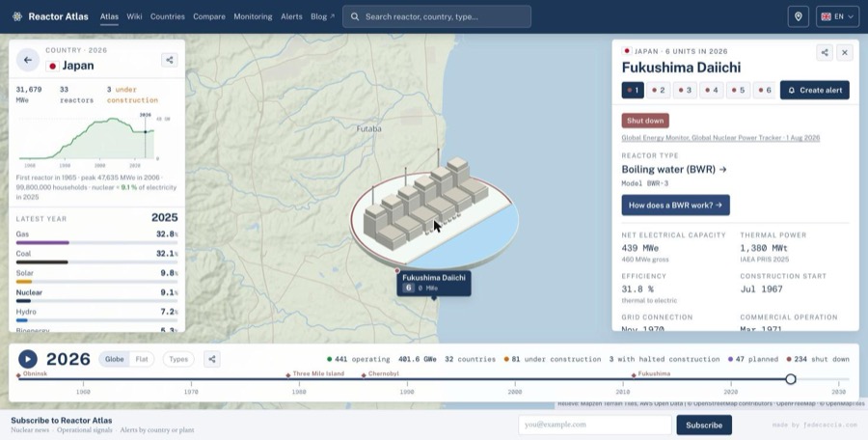Select reactor unit 5
This screenshot has width=868, height=440.
point(738,90)
